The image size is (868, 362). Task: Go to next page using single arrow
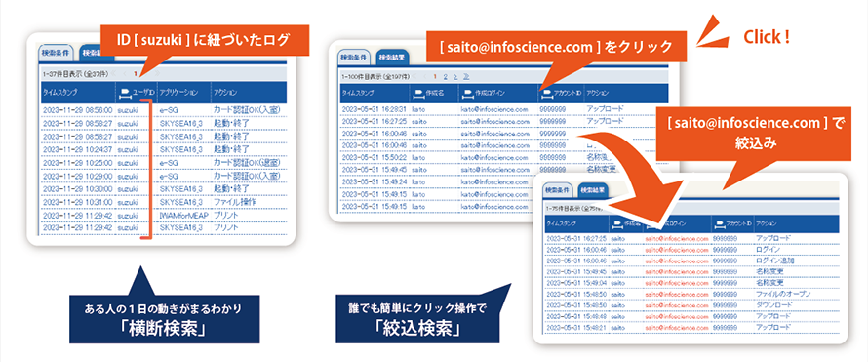click(x=455, y=77)
